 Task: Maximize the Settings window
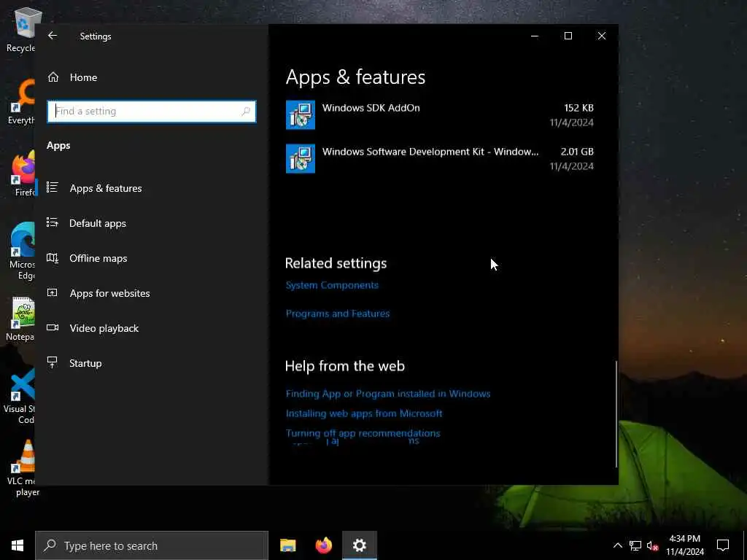point(568,36)
